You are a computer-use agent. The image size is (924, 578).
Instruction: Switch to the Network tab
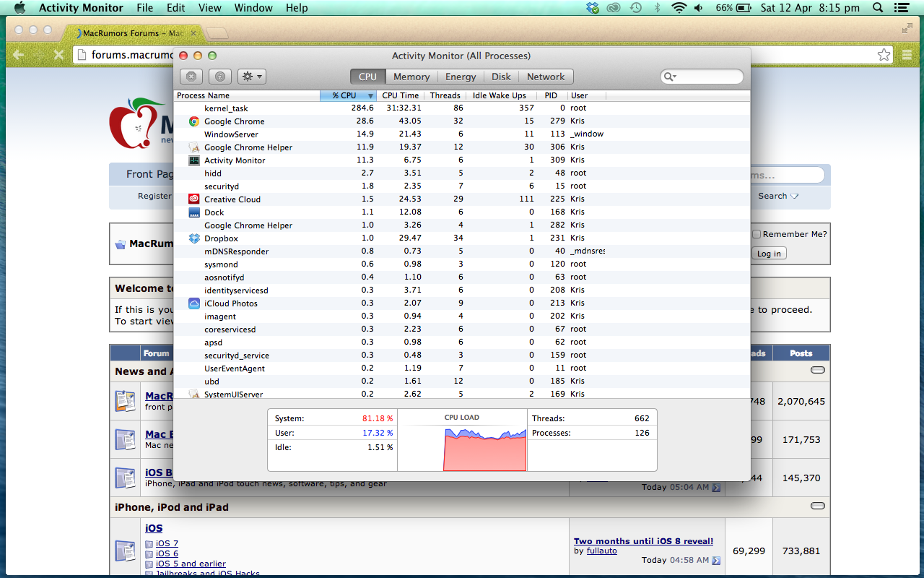546,77
